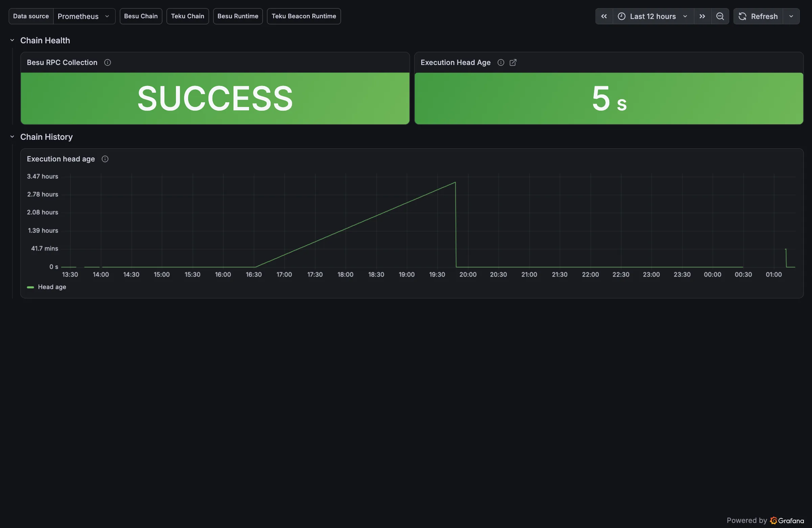
Task: Click the SUCCESS stat value
Action: pyautogui.click(x=215, y=98)
